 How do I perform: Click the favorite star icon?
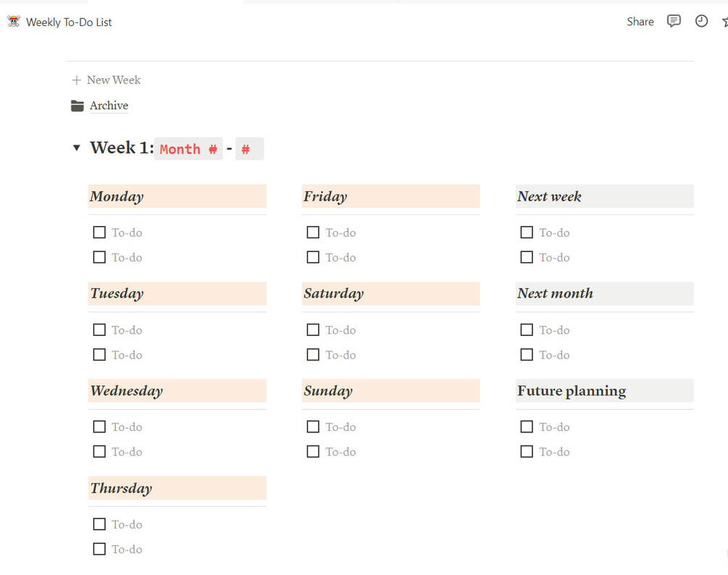tap(724, 22)
